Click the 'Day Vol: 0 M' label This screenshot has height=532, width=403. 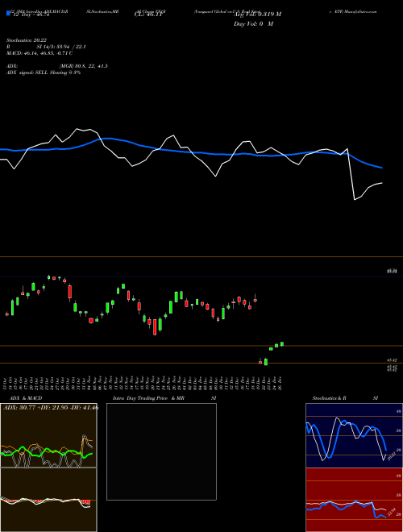tap(253, 24)
